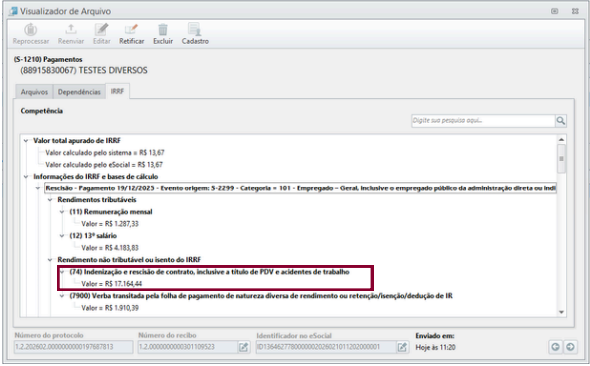Viewport: 590px width, 366px height.
Task: Select (12) 13º salário label
Action: click(x=93, y=236)
